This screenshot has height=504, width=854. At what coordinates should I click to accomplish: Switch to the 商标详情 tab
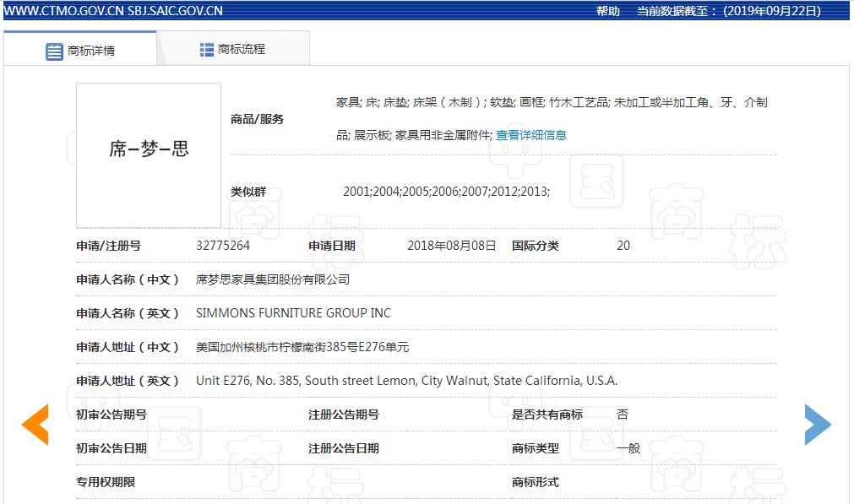click(x=80, y=50)
